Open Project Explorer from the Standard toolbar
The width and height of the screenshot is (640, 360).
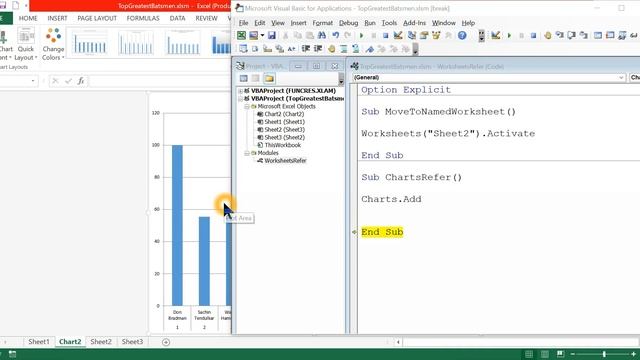point(412,36)
